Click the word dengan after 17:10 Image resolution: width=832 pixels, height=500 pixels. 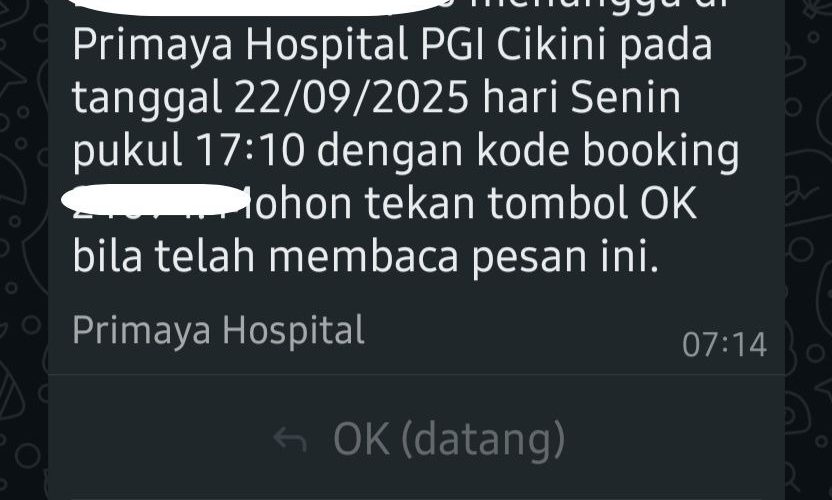click(391, 153)
